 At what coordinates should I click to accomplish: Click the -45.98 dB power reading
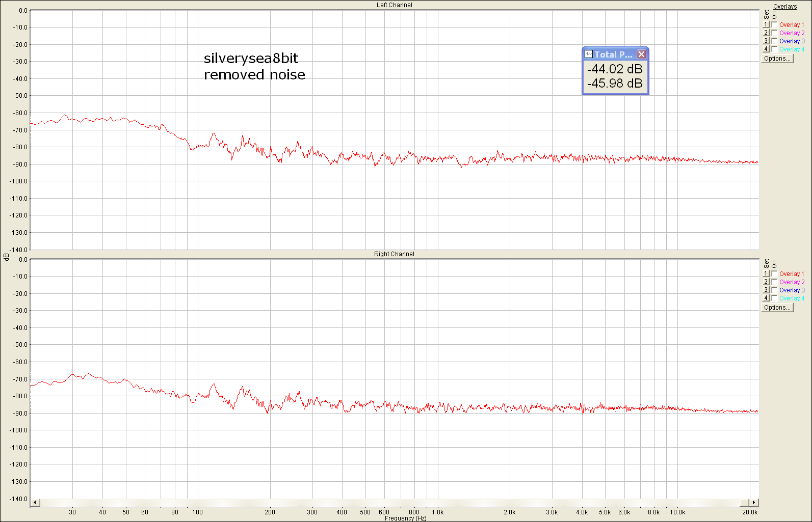(x=615, y=84)
